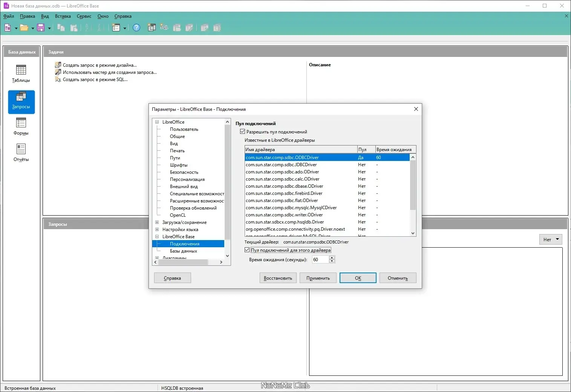Select the Пользователь item in the options tree
571x392 pixels.
click(184, 129)
